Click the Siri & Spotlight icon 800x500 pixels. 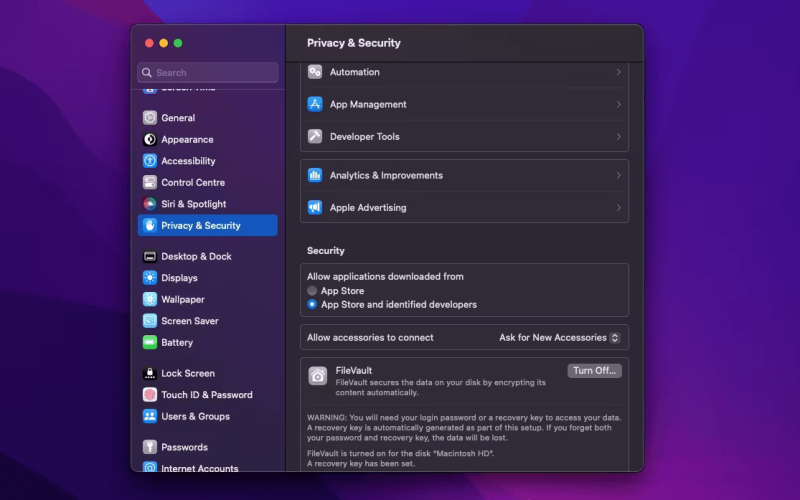[x=149, y=204]
